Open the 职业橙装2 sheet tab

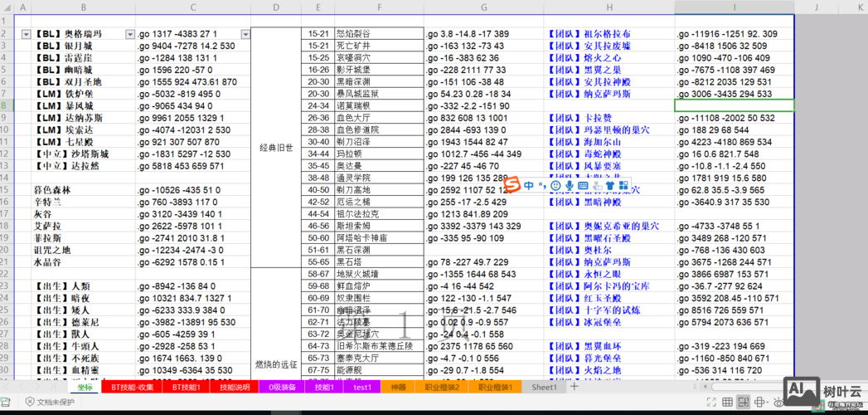pos(442,388)
